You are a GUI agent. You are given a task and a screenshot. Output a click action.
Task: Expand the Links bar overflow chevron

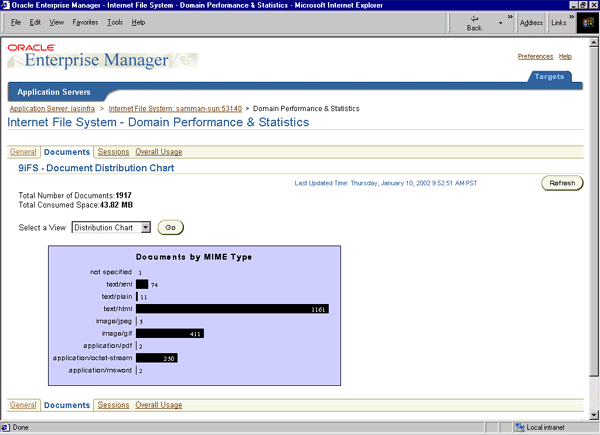pyautogui.click(x=571, y=16)
